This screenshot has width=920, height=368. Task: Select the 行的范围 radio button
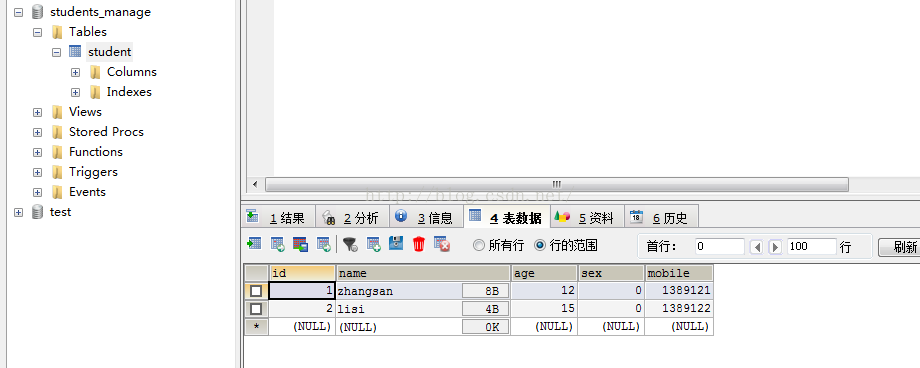(540, 245)
